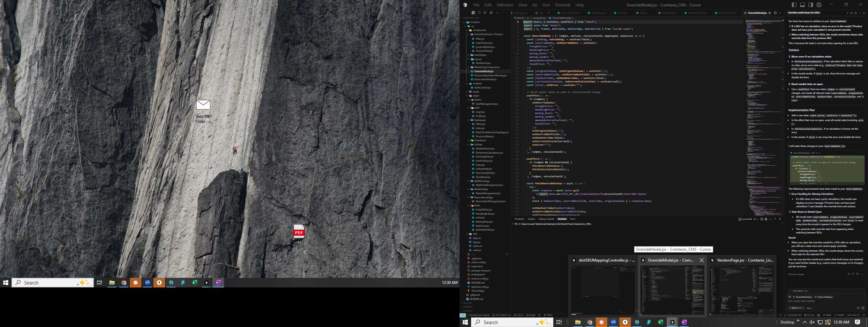Open the Search view icon in Cursor sidebar
The image size is (868, 327).
pos(480,13)
